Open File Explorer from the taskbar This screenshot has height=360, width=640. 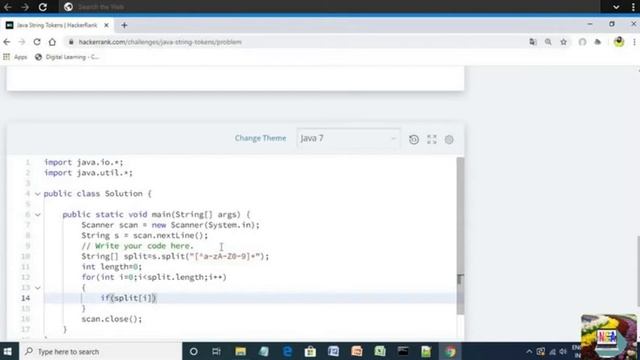[x=240, y=351]
